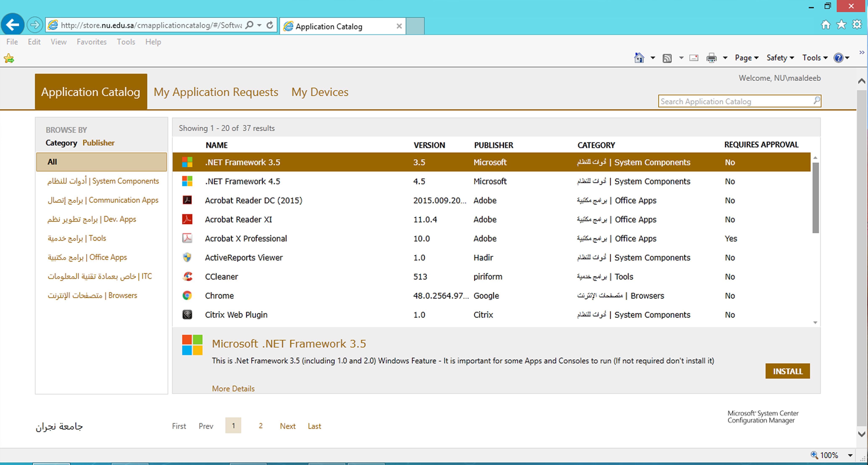Select the Application Catalog tab

tap(91, 92)
